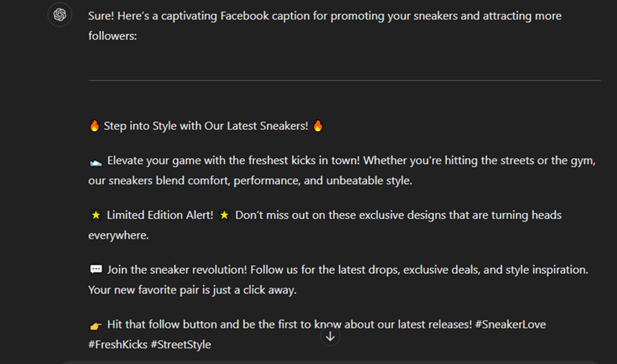Click the "our sneakers blend comfort, performance" line
This screenshot has height=364, width=617.
point(250,181)
